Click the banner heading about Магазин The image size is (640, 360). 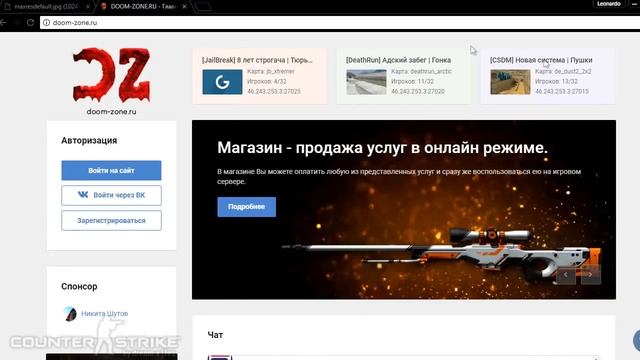pyautogui.click(x=382, y=148)
